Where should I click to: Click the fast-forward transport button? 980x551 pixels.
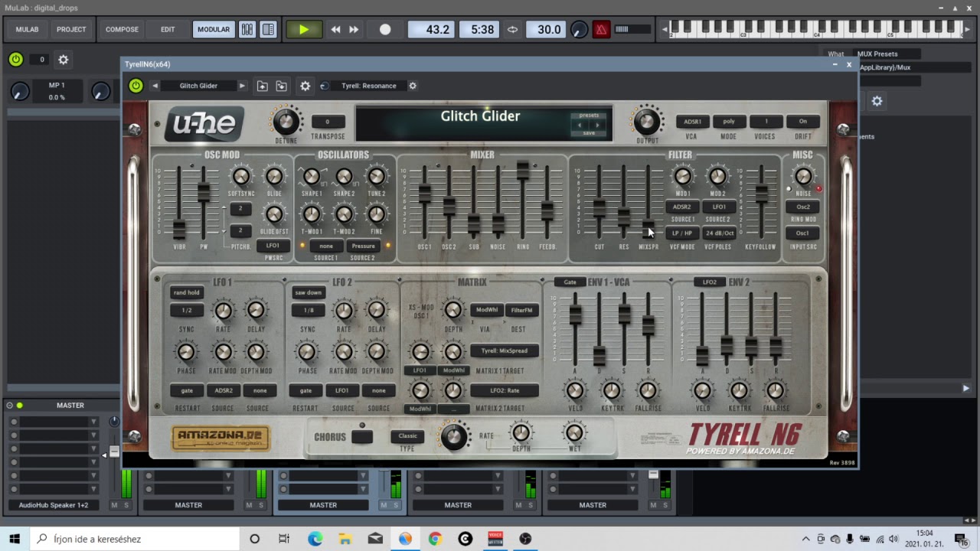pos(354,30)
